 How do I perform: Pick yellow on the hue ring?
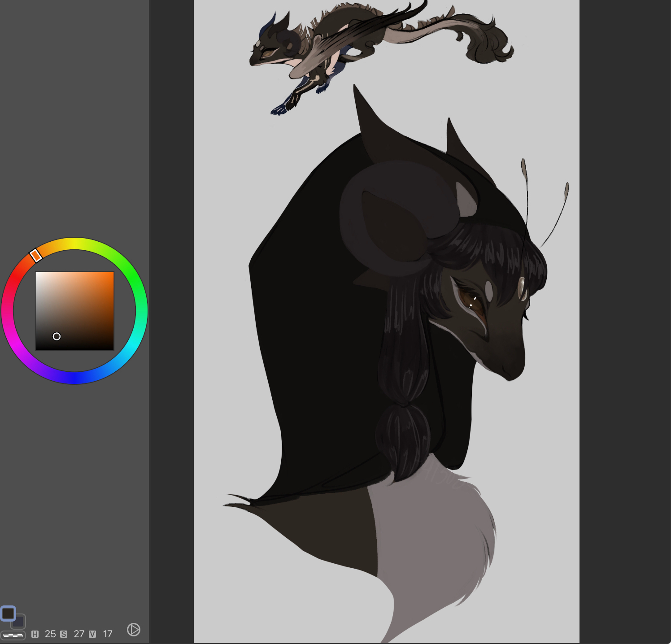pyautogui.click(x=74, y=244)
